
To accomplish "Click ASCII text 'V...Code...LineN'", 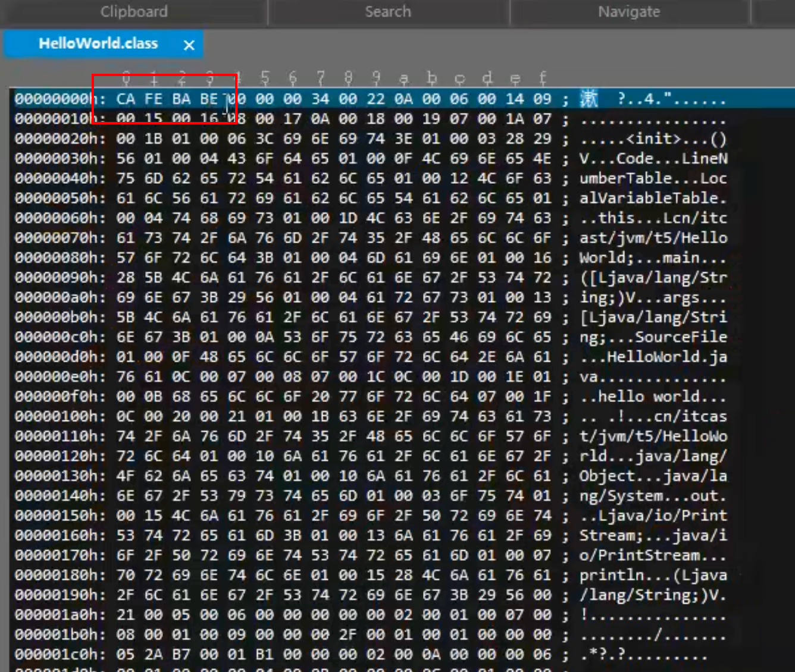I will 653,158.
